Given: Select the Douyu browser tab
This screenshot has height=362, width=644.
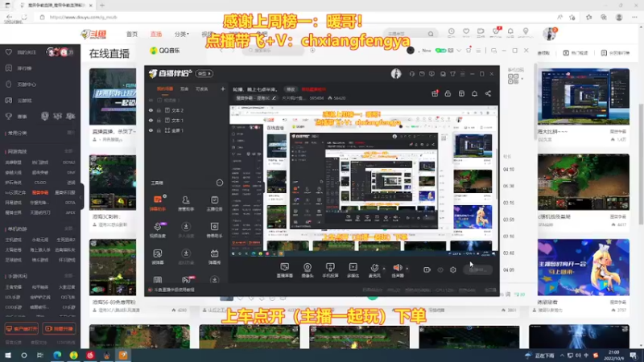Looking at the screenshot, I should [56, 6].
